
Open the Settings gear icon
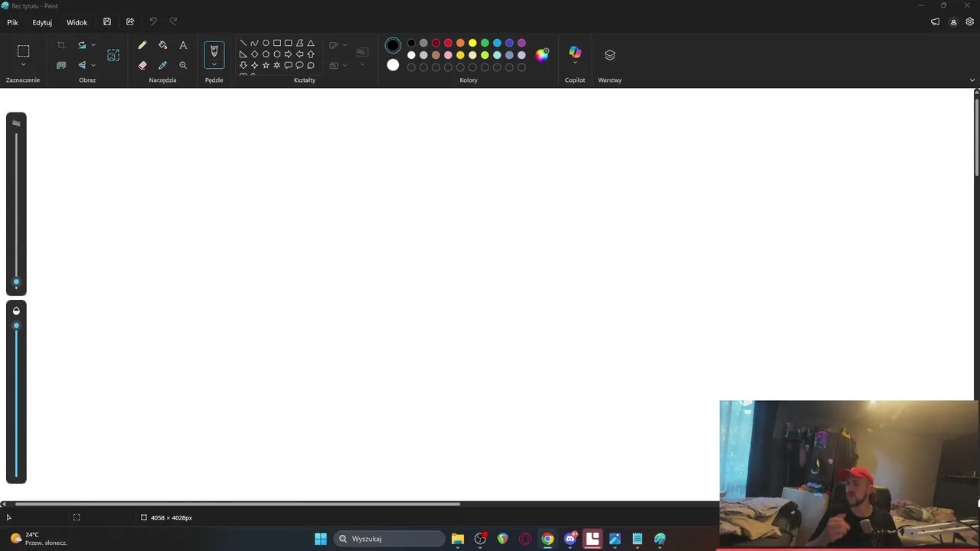point(970,22)
